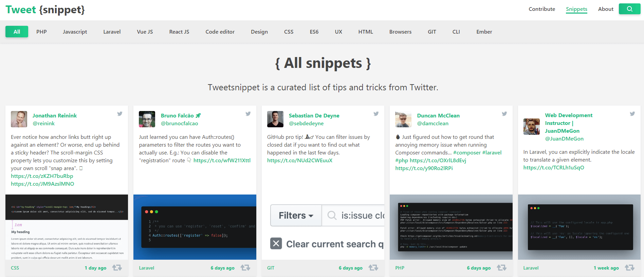Open Auth::routes code snippet image
Screen dimensions: 644x277
tap(195, 227)
